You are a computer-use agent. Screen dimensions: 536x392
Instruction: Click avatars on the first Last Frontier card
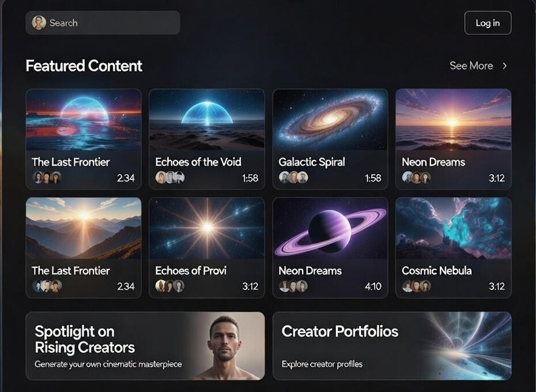click(47, 178)
